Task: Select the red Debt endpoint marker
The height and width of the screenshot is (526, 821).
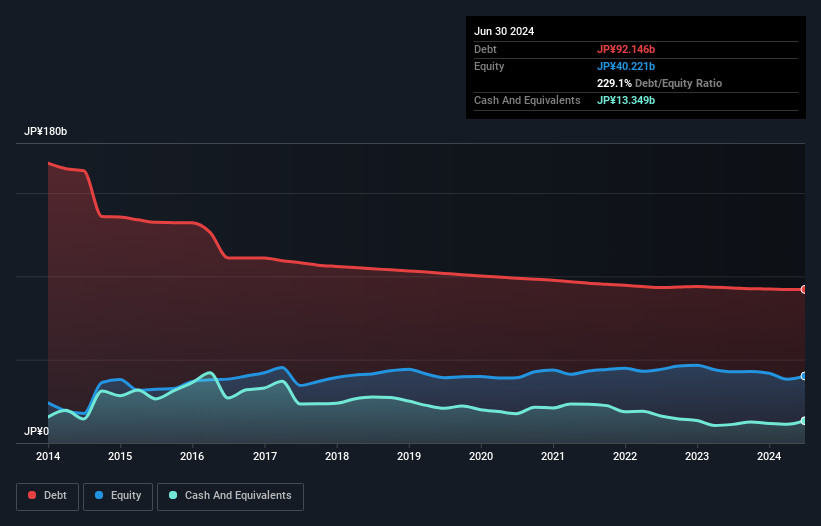Action: click(x=804, y=289)
